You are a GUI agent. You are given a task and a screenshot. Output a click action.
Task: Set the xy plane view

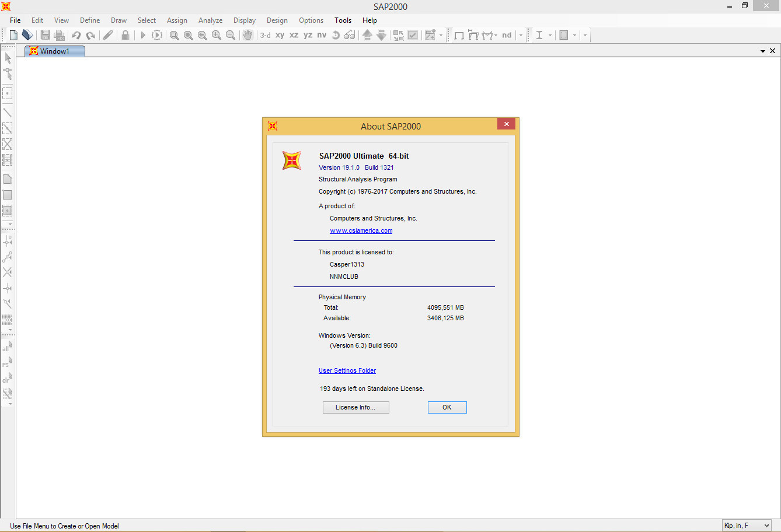click(x=280, y=35)
